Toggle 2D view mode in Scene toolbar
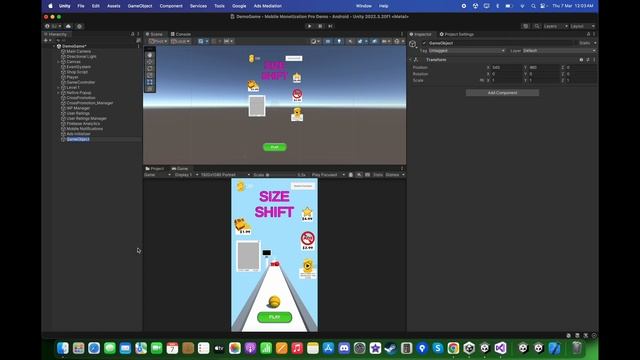Screen dimensions: 640x360 328,41
